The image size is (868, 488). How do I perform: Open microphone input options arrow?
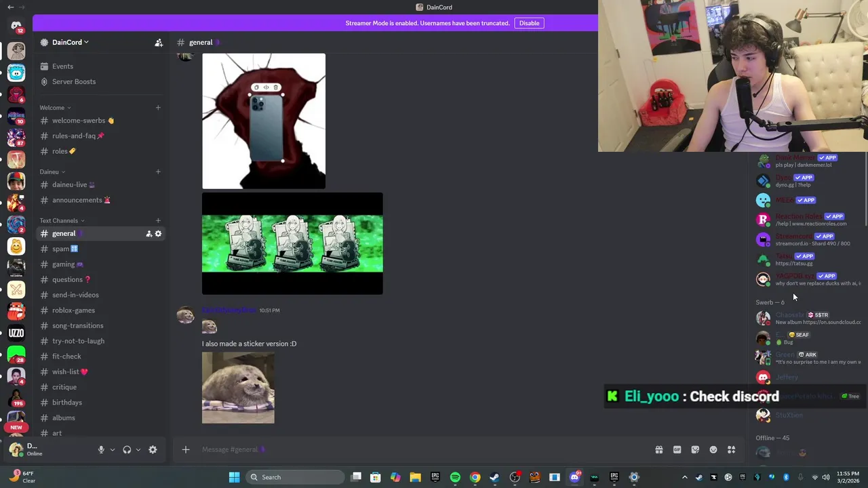pyautogui.click(x=113, y=449)
